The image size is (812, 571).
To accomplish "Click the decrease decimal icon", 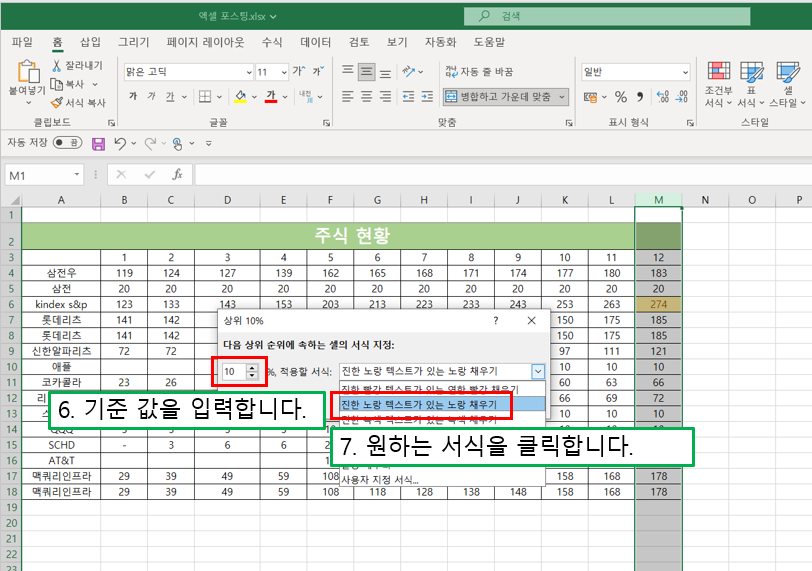I will pyautogui.click(x=682, y=97).
